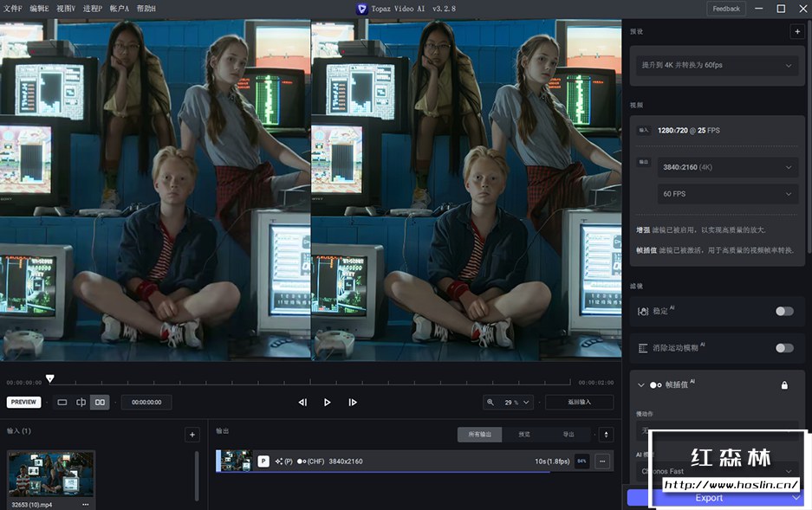Screen dimensions: 812x510
Task: Select side-by-side comparison view
Action: (x=101, y=402)
